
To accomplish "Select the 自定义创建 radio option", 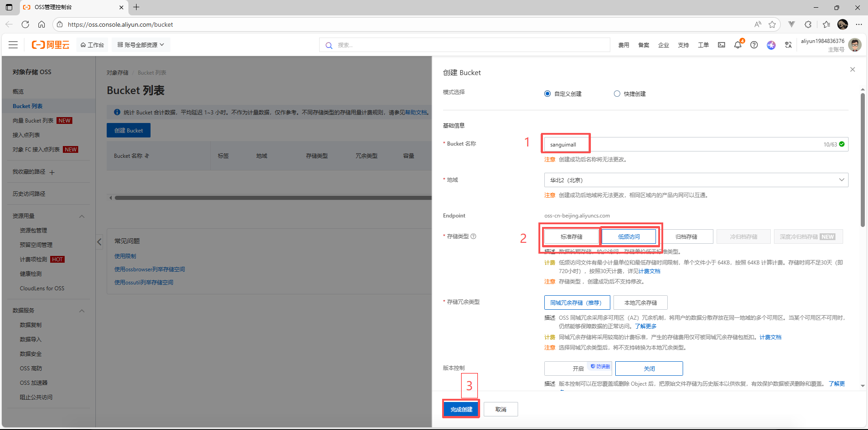I will pos(547,94).
